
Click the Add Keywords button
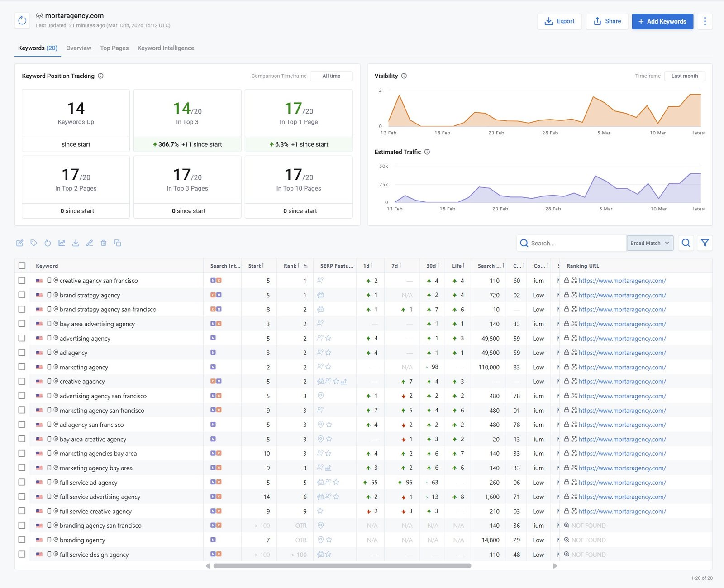tap(662, 21)
